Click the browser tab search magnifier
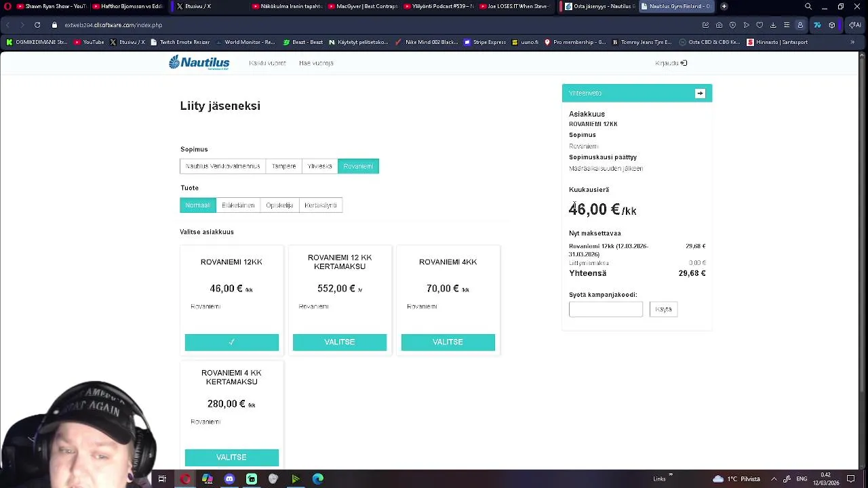This screenshot has width=868, height=488. pos(808,6)
